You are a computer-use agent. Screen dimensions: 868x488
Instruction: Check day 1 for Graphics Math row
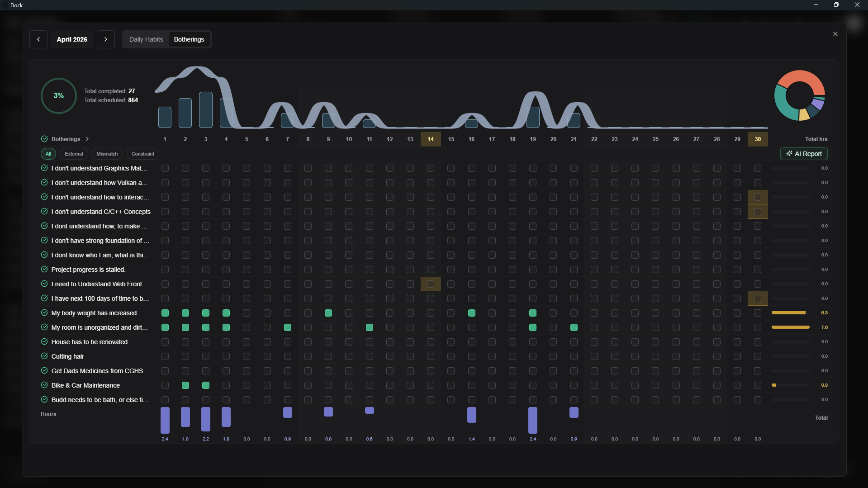[165, 168]
